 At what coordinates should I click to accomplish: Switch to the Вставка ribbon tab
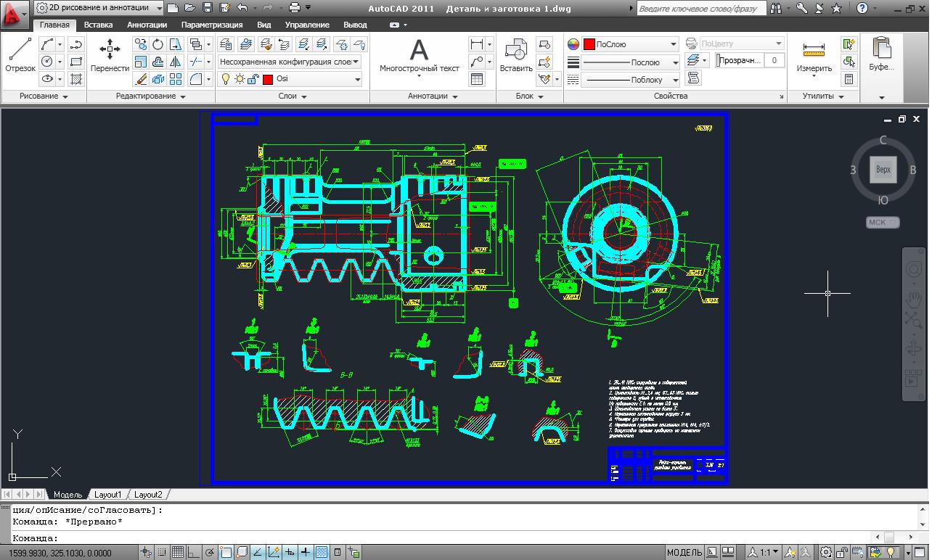[98, 25]
